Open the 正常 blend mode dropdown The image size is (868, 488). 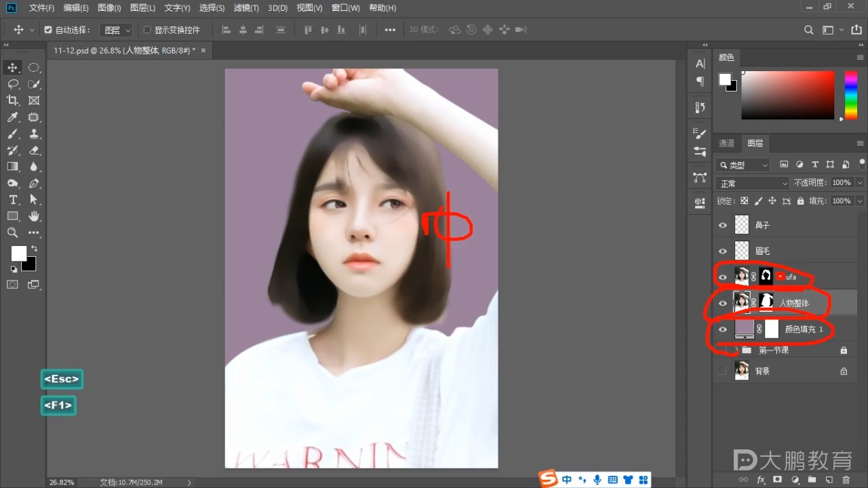[x=753, y=183]
